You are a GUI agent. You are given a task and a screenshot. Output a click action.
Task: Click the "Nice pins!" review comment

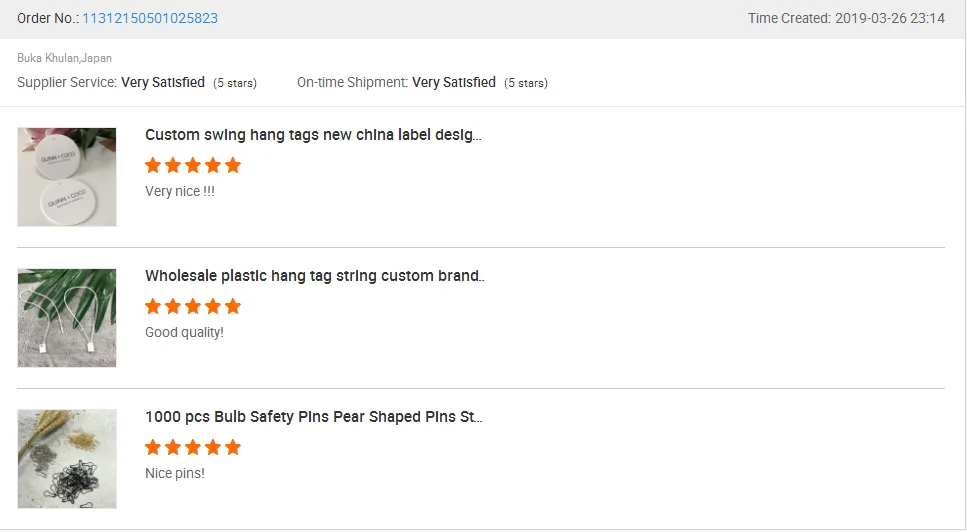[x=175, y=473]
